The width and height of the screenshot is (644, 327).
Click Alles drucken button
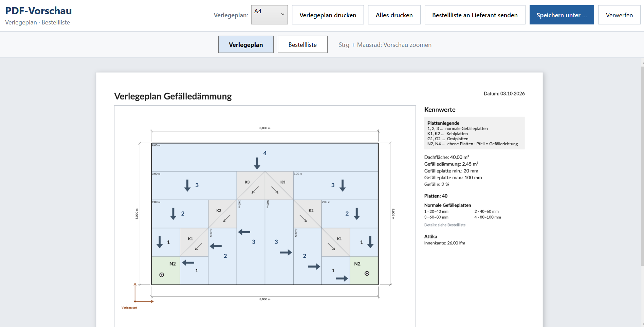tap(394, 15)
